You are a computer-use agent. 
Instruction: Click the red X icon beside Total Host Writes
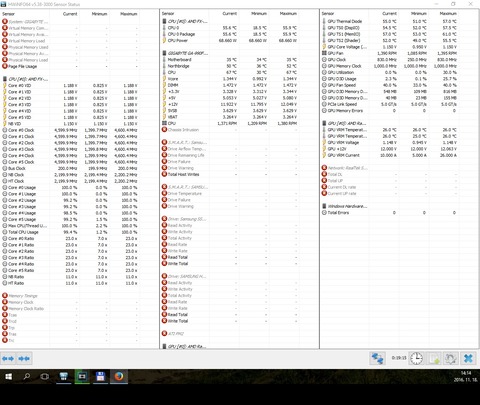pyautogui.click(x=164, y=174)
